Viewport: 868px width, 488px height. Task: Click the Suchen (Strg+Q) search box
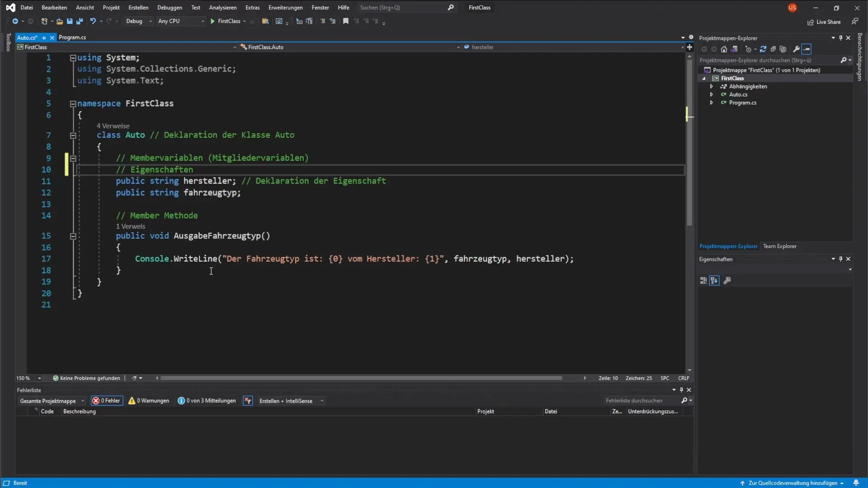pyautogui.click(x=406, y=8)
